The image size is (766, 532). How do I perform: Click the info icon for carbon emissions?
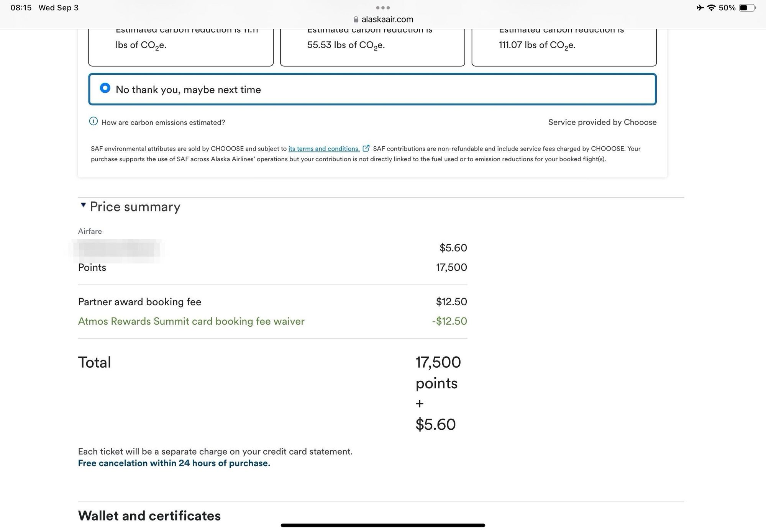pos(93,121)
